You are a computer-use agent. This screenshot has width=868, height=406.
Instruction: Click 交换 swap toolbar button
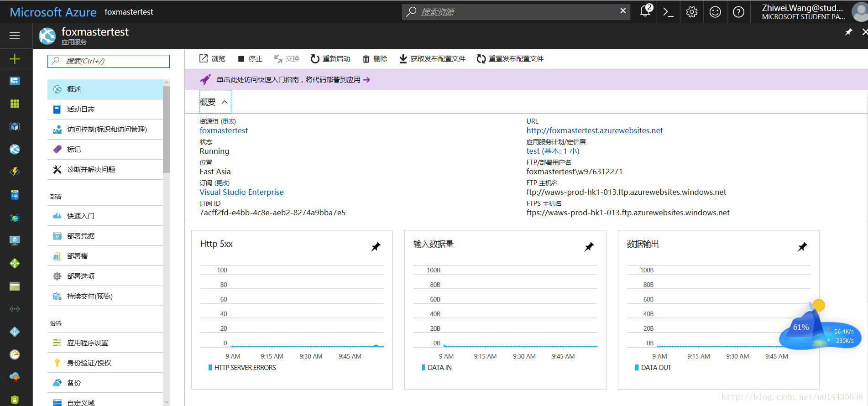pos(287,58)
